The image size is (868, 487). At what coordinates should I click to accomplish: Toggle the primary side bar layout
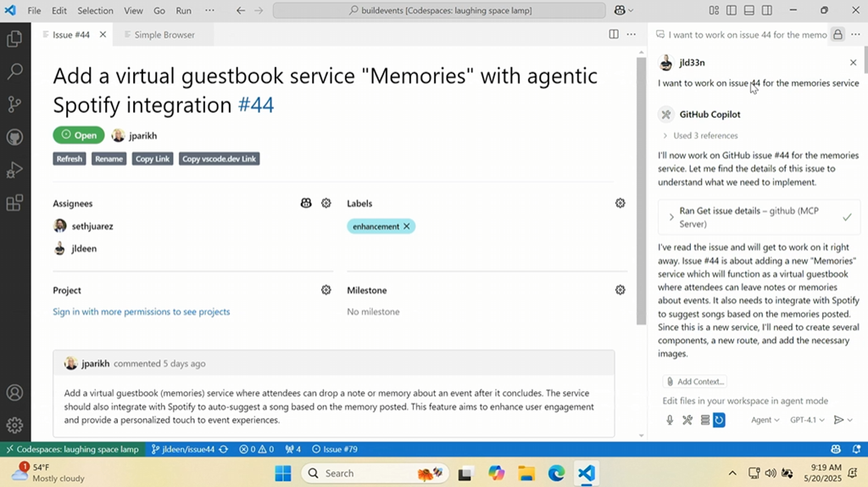(x=731, y=10)
